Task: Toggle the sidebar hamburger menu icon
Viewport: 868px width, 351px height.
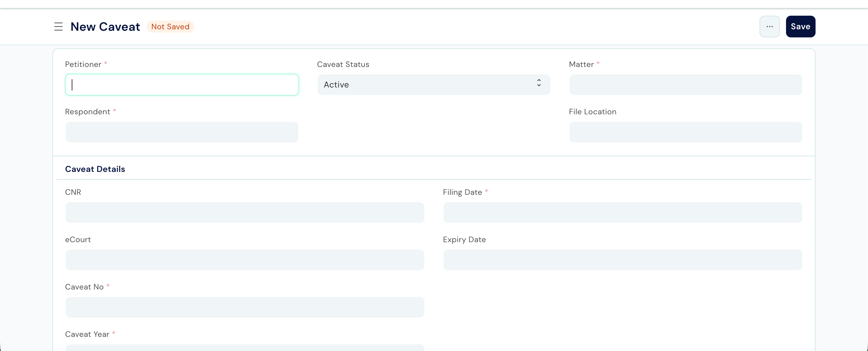Action: (x=58, y=27)
